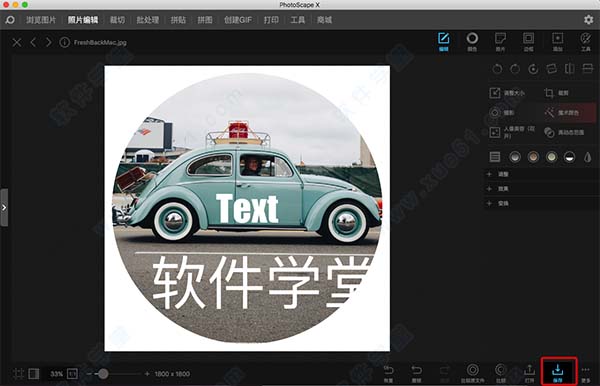Click the filter list icon with horizontal lines
This screenshot has height=386, width=600.
[495, 156]
